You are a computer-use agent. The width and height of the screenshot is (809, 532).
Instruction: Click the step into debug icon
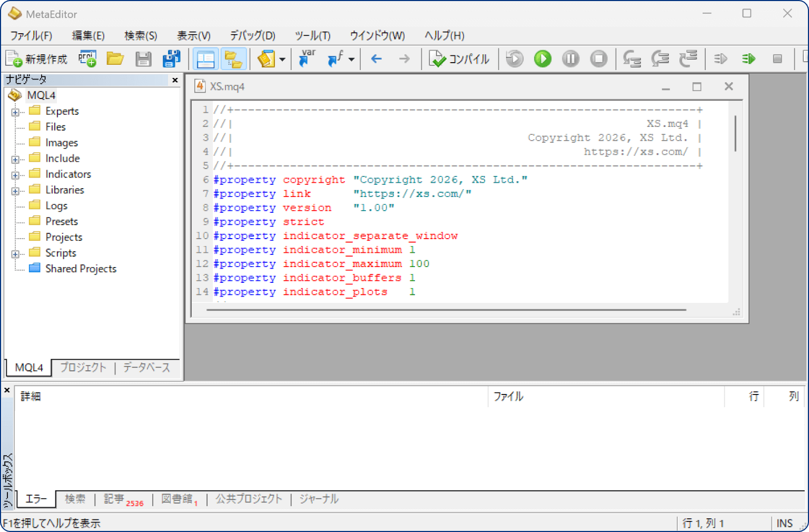(632, 58)
